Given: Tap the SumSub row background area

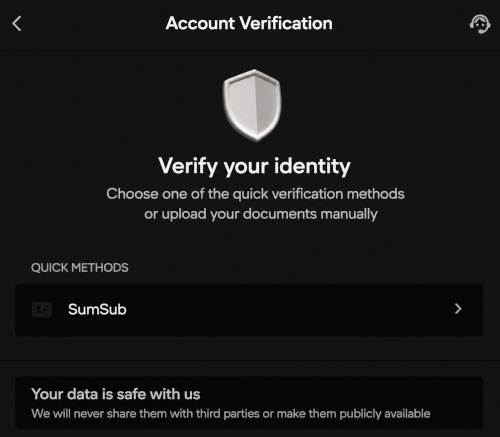Looking at the screenshot, I should click(249, 310).
